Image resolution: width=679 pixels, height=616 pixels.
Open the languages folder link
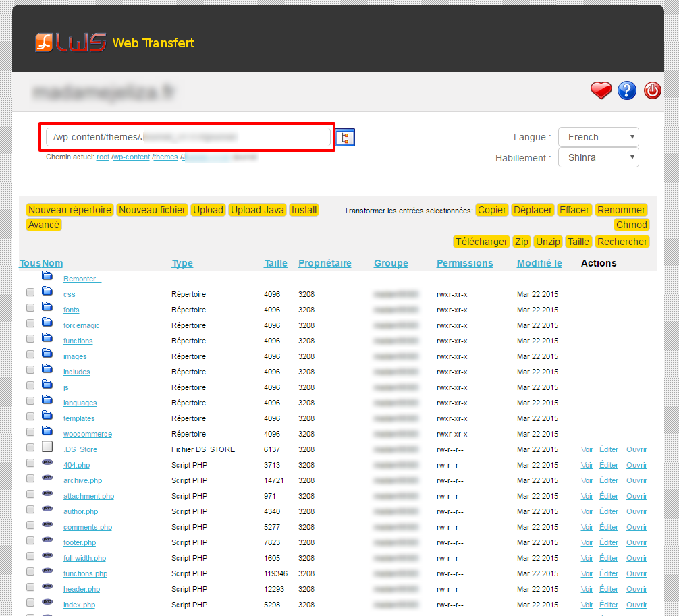click(x=80, y=403)
